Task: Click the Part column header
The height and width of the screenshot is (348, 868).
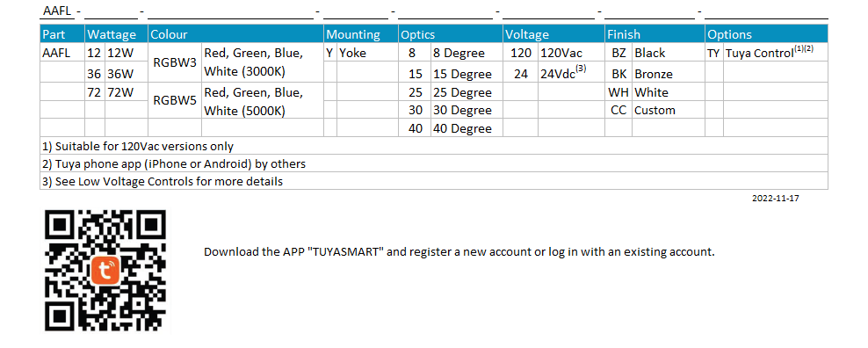Action: coord(62,34)
